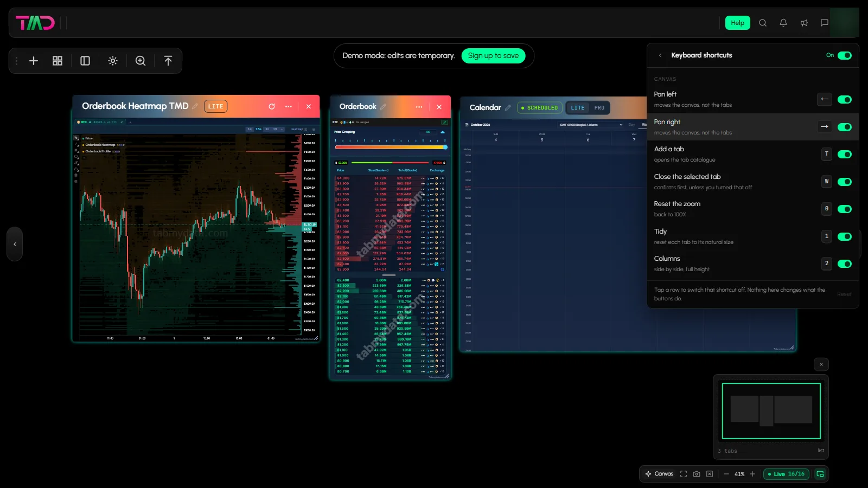868x488 pixels.
Task: Expand the left sidebar with chevron
Action: click(x=15, y=244)
